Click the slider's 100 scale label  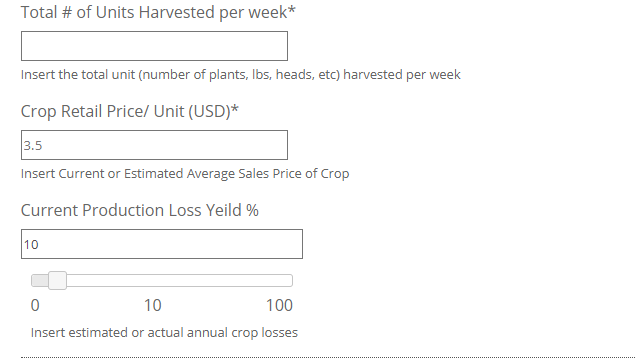click(x=279, y=305)
